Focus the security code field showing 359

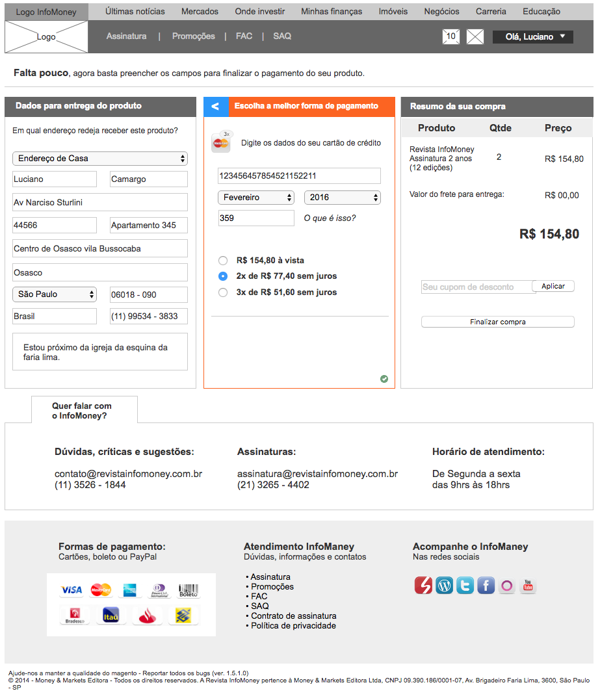pos(256,218)
